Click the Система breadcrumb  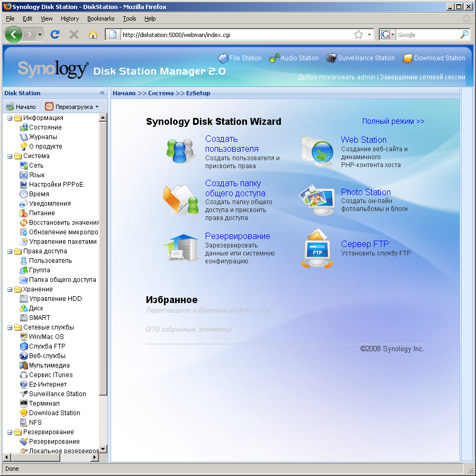[x=161, y=93]
